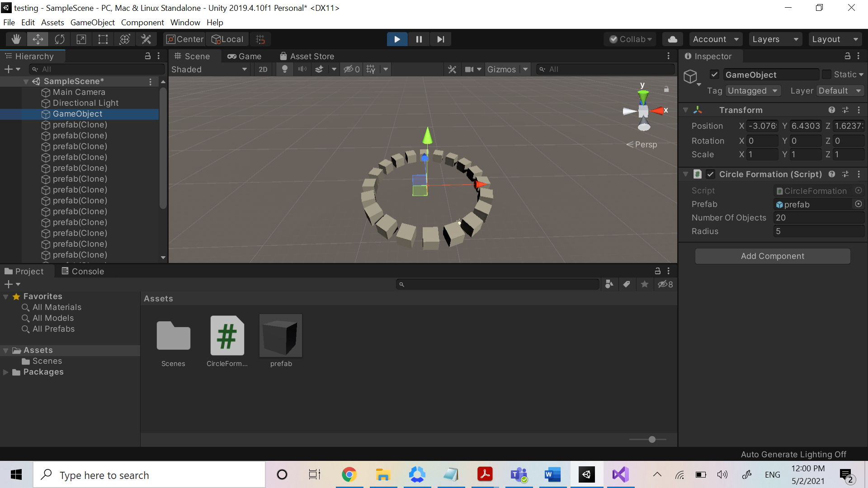Open the cloud Services icon

click(673, 39)
